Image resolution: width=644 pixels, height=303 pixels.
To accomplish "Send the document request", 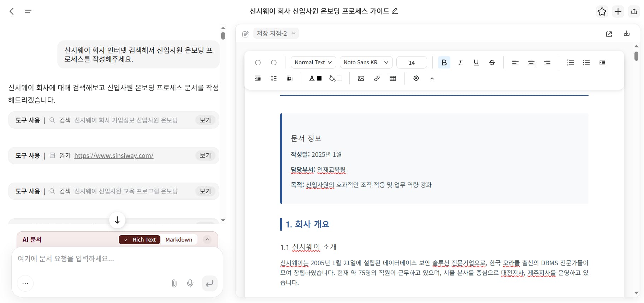I will point(209,283).
